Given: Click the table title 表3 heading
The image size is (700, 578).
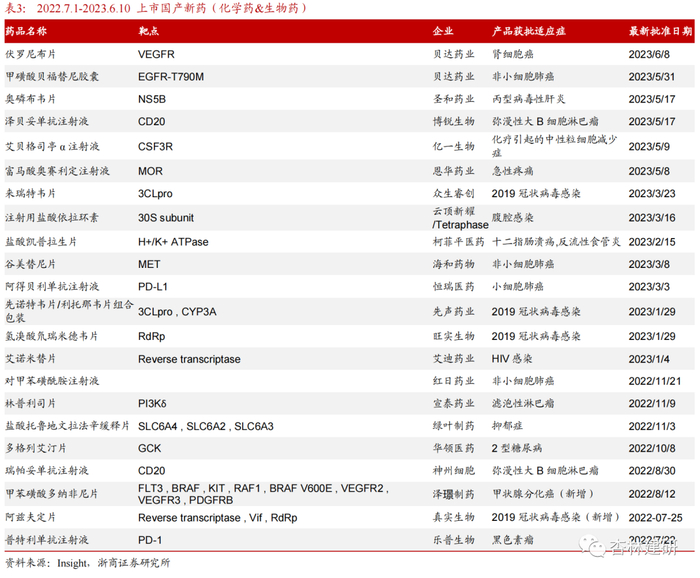Looking at the screenshot, I should coord(155,8).
